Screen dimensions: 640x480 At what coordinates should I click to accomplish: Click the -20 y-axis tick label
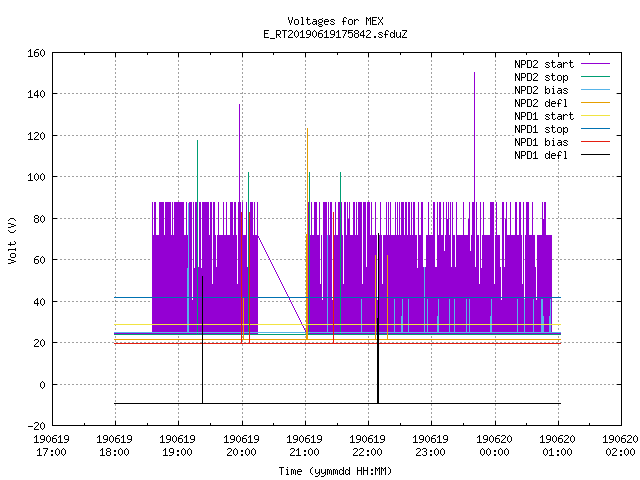point(36,426)
